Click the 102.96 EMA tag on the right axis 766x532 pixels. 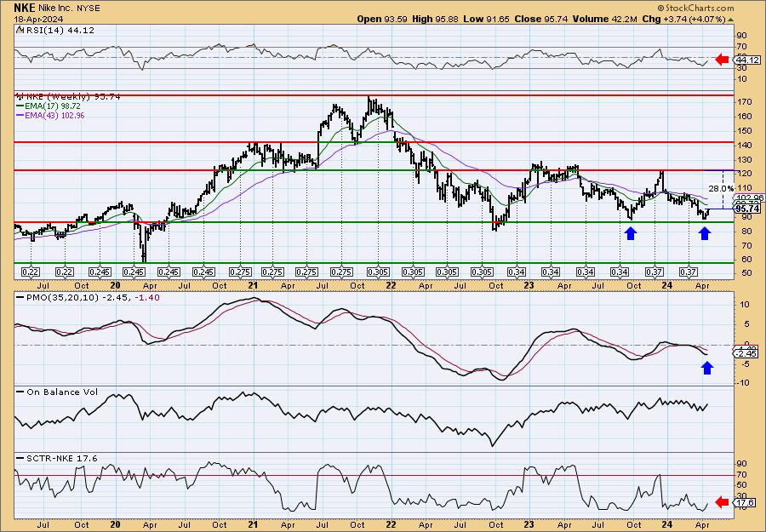click(749, 197)
